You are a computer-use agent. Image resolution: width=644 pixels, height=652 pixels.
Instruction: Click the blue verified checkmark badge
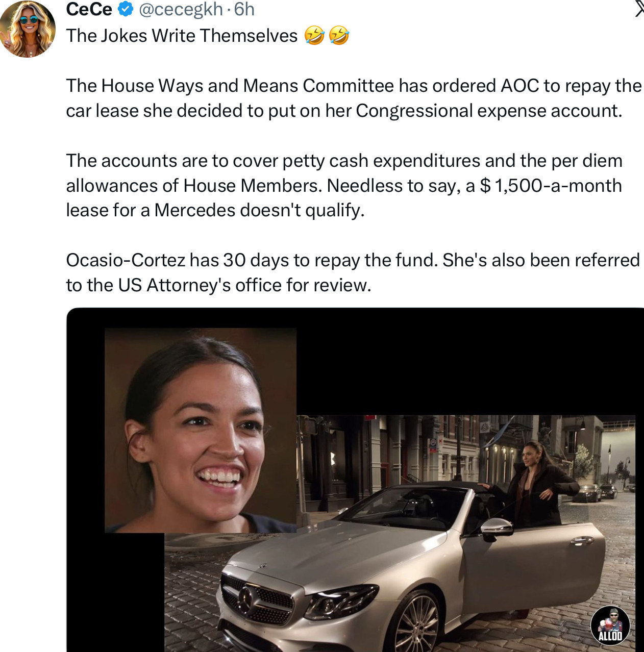tap(126, 9)
